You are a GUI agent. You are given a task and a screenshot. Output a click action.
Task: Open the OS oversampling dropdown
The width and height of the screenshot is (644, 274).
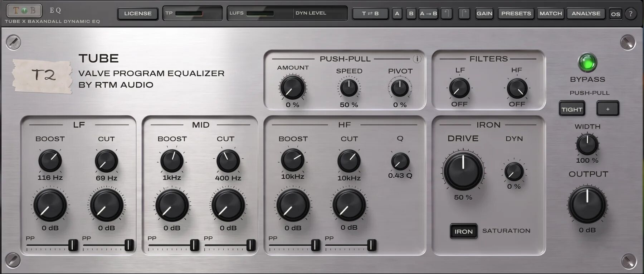tap(615, 14)
